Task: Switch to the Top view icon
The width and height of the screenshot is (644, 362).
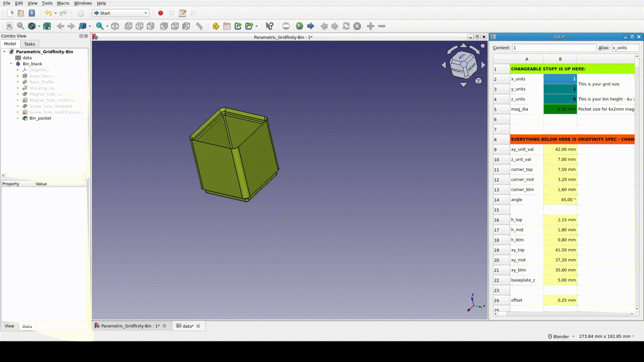Action: [x=139, y=26]
